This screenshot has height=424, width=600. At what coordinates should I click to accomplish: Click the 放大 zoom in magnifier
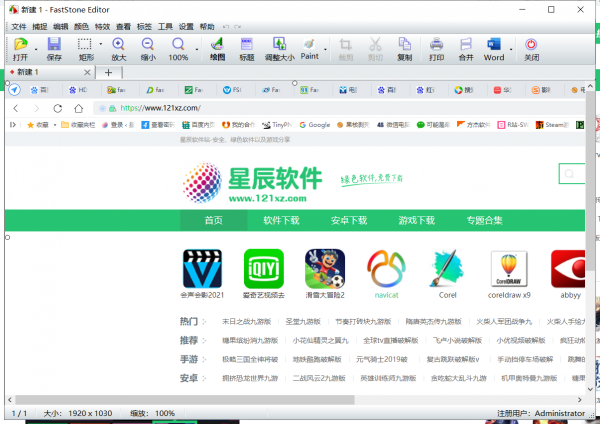pyautogui.click(x=118, y=44)
